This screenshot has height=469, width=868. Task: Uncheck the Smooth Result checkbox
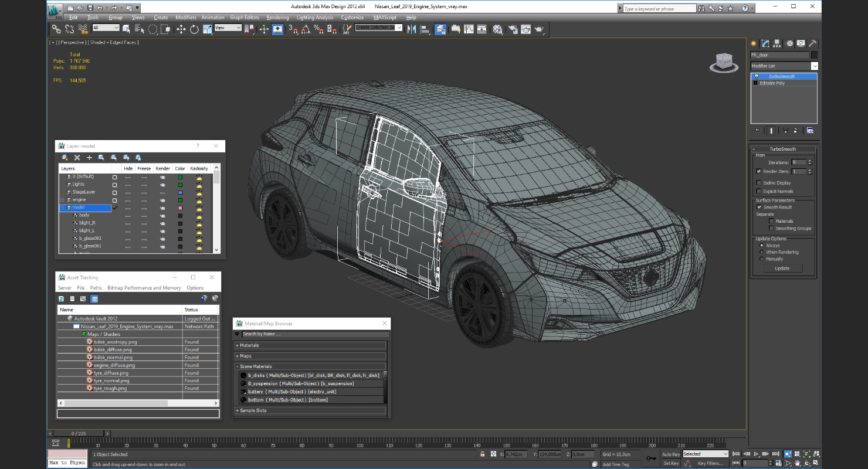(759, 207)
